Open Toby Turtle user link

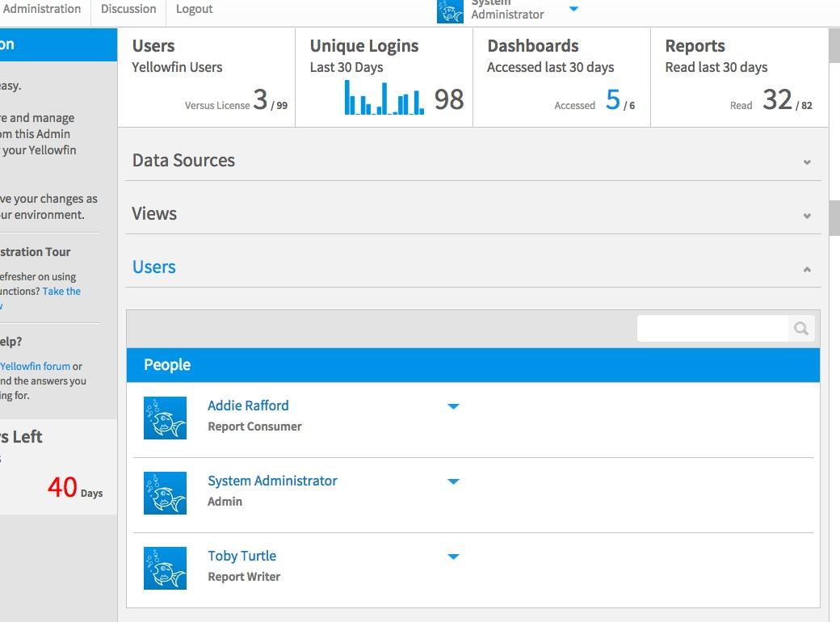242,556
